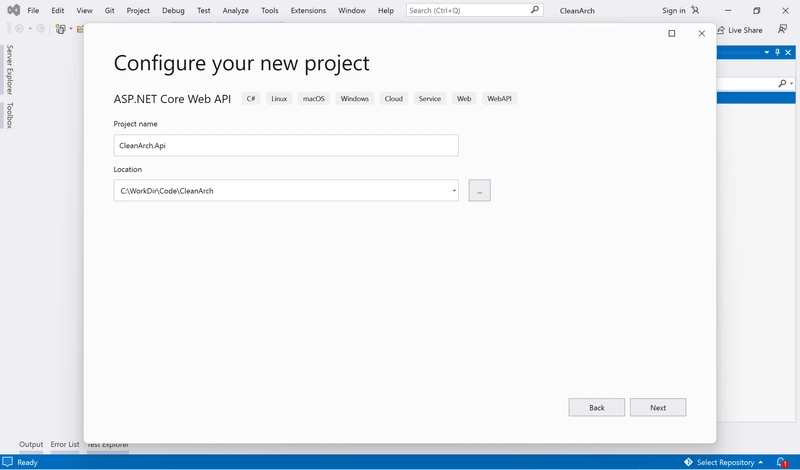Click the Location path combo box
This screenshot has width=800, height=470.
pyautogui.click(x=286, y=190)
